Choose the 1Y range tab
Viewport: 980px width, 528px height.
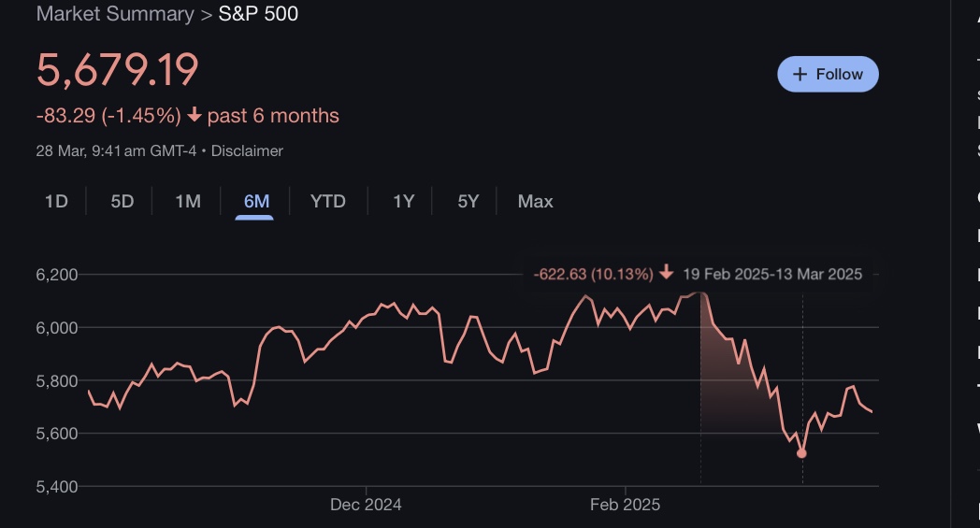tap(403, 201)
